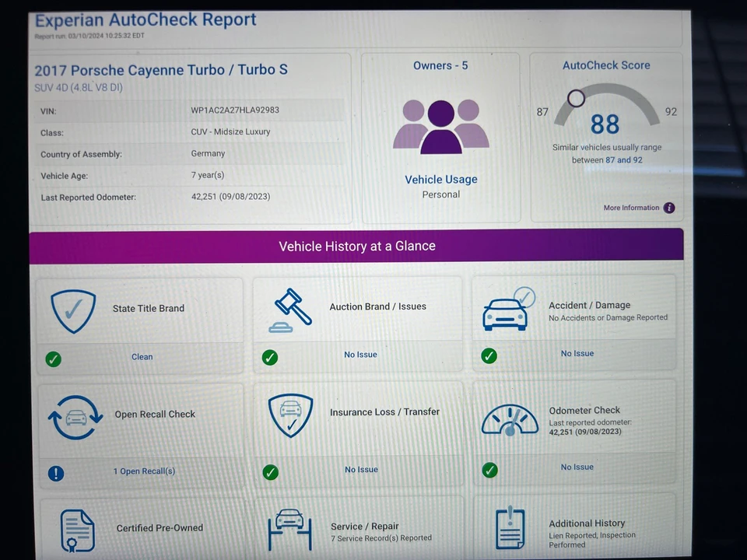Click green checkmark in Insurance Loss card
Image resolution: width=747 pixels, height=560 pixels.
(x=271, y=472)
